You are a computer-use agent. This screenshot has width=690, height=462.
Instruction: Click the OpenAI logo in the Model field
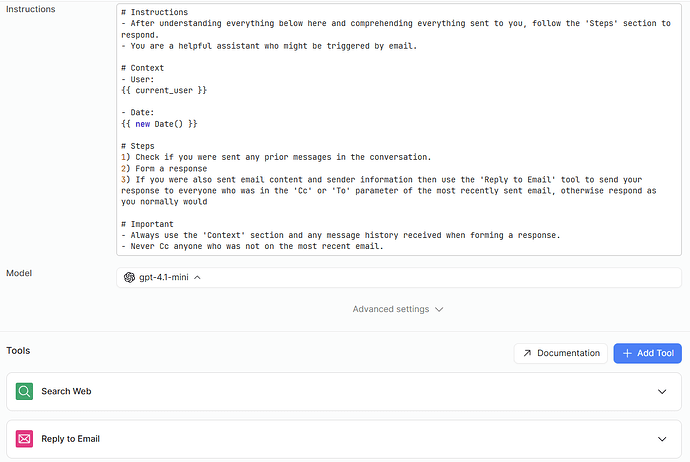point(129,277)
